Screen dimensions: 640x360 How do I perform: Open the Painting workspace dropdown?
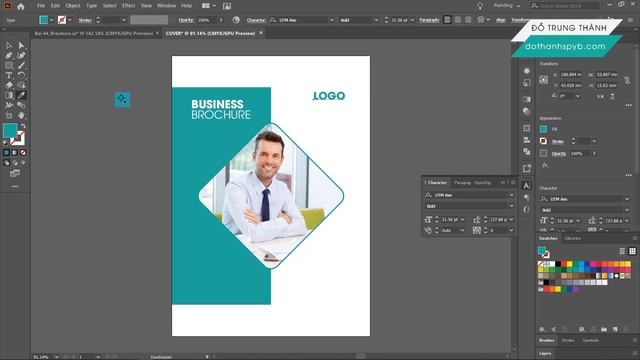(507, 6)
